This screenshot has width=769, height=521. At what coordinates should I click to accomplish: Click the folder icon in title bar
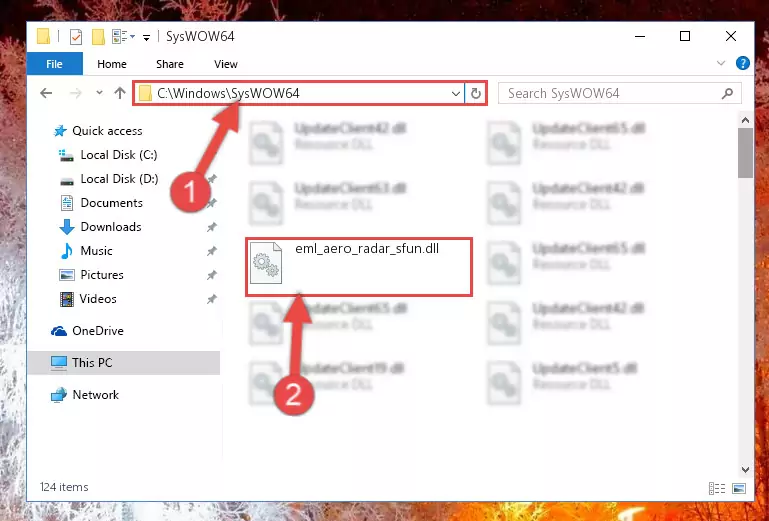(44, 37)
